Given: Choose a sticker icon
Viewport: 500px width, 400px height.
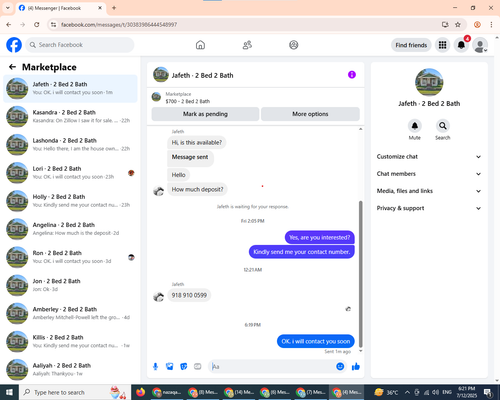Looking at the screenshot, I should pos(184,367).
